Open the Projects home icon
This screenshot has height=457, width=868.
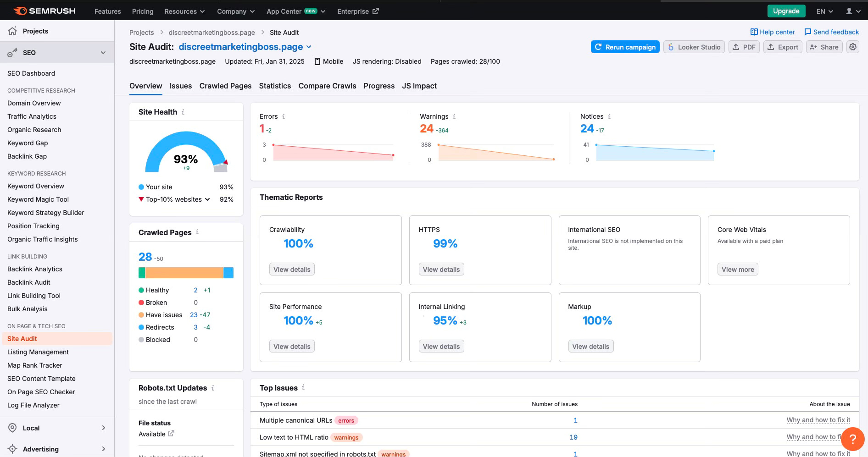pyautogui.click(x=12, y=31)
